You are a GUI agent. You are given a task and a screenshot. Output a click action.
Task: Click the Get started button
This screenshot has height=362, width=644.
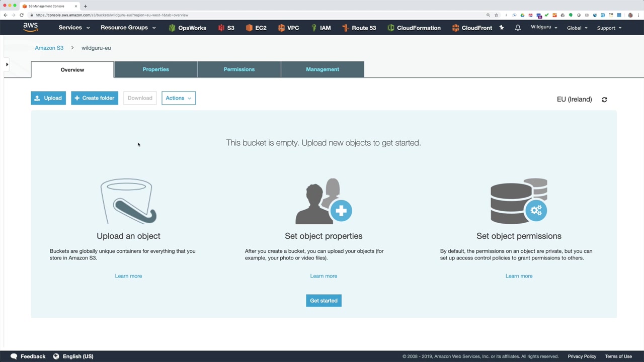(324, 301)
